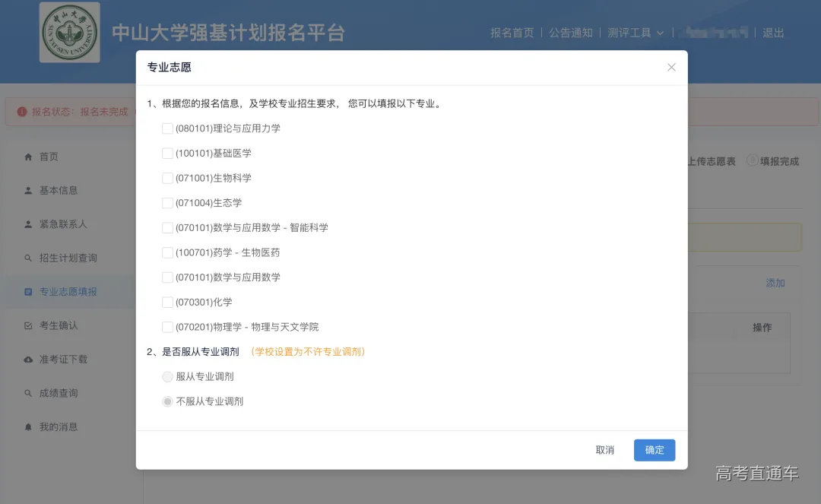Click the 招生计划查询 search icon
Viewport: 821px width, 504px height.
click(x=30, y=258)
